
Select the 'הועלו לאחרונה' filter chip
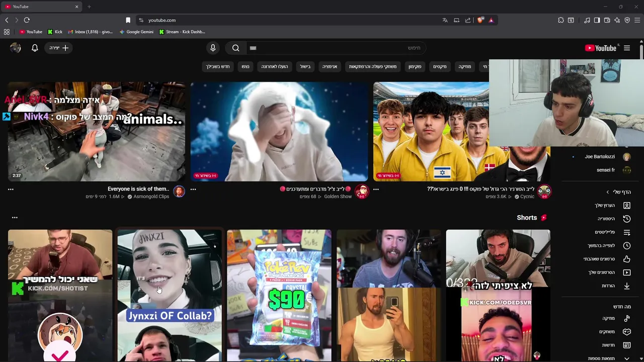(x=275, y=66)
